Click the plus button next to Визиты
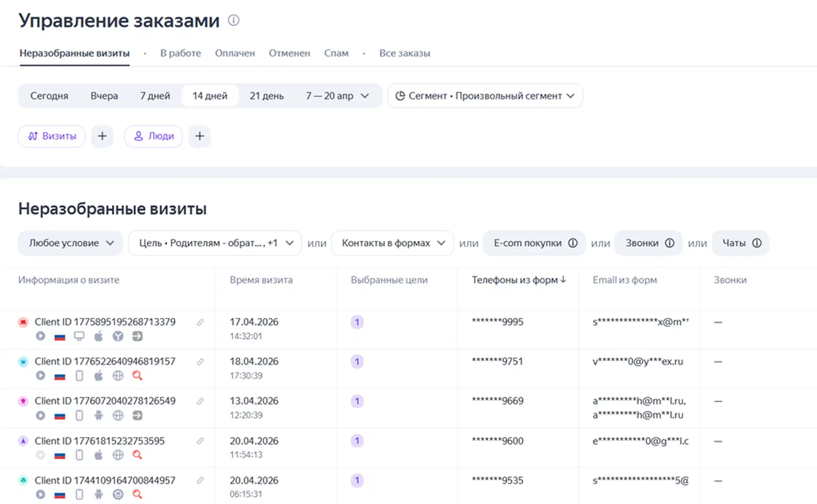Image resolution: width=817 pixels, height=504 pixels. coord(102,136)
